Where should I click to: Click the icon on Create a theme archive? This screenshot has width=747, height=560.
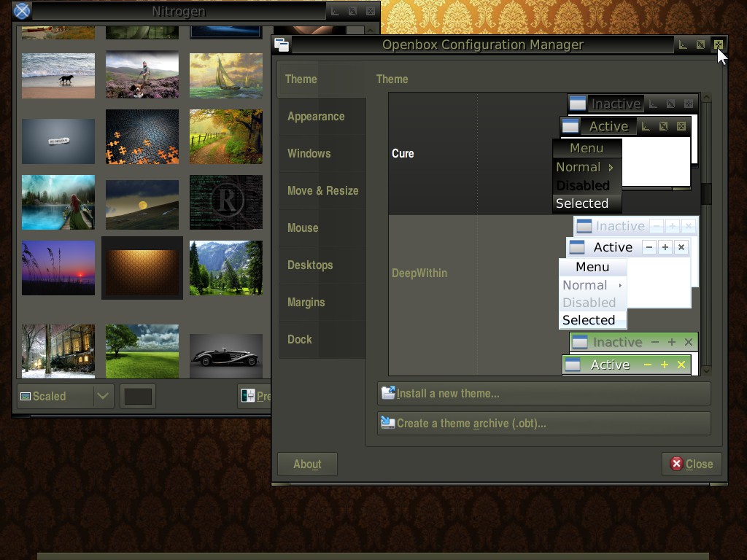pos(388,423)
